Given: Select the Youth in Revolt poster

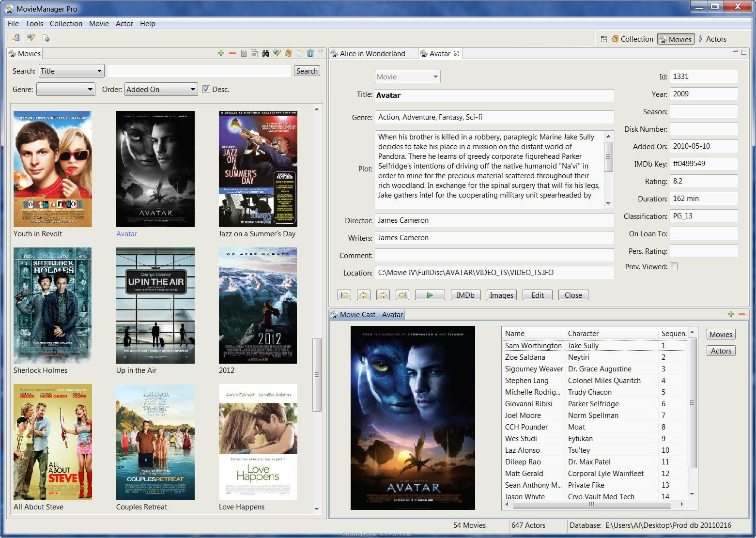Looking at the screenshot, I should tap(53, 169).
